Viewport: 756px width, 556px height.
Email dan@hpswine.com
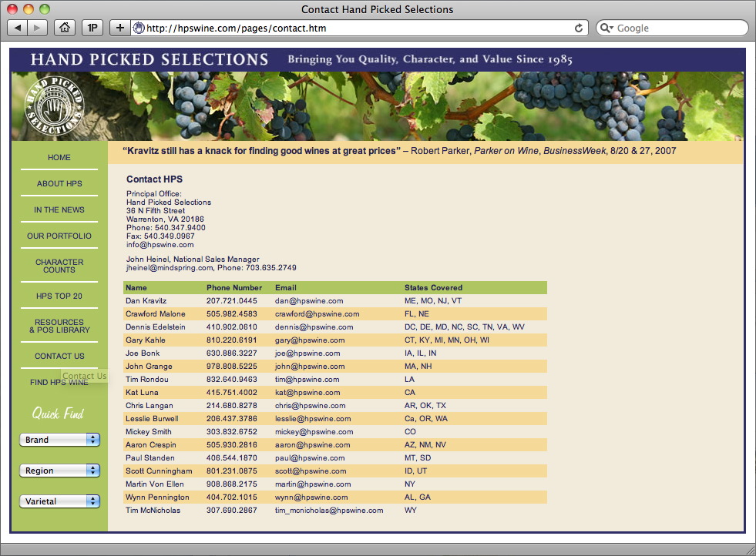pos(309,300)
